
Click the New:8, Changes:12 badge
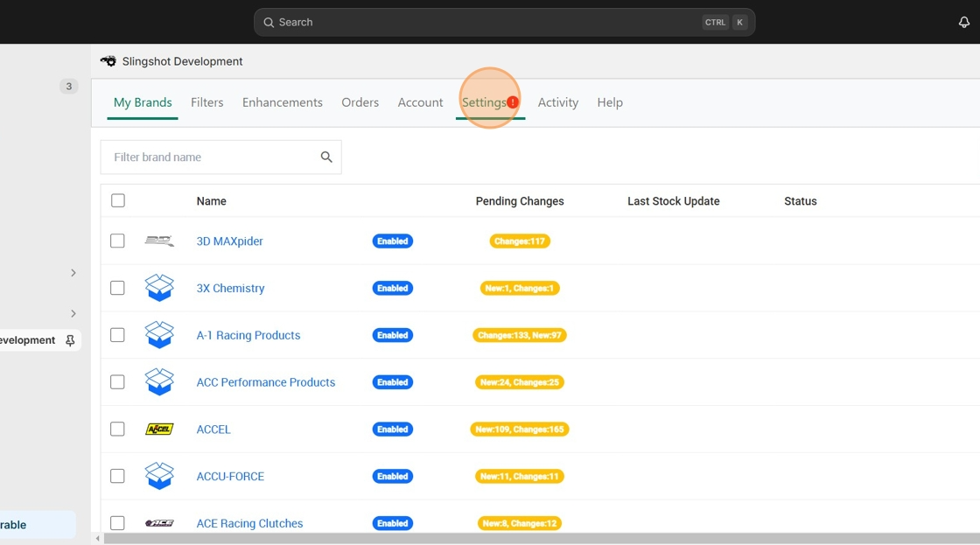(x=520, y=523)
